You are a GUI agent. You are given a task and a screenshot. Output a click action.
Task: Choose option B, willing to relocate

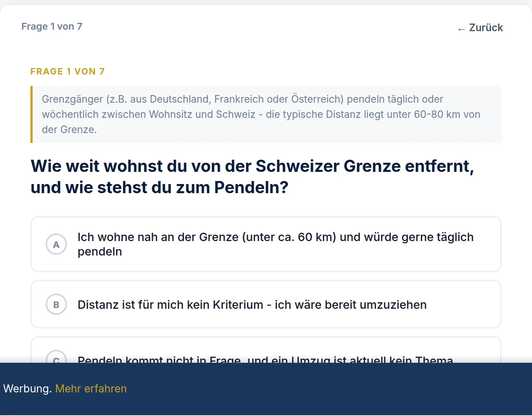click(266, 304)
